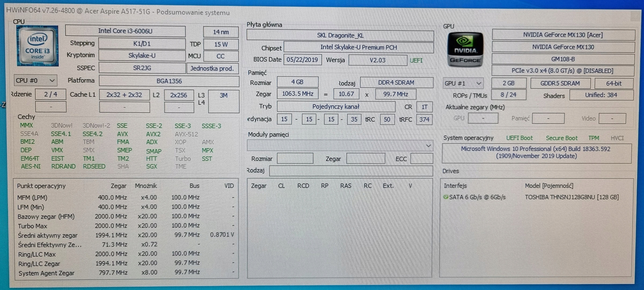Click the SKL Dragonite_KL motherboard field
Viewport: 644px width, 290px height.
tap(340, 35)
